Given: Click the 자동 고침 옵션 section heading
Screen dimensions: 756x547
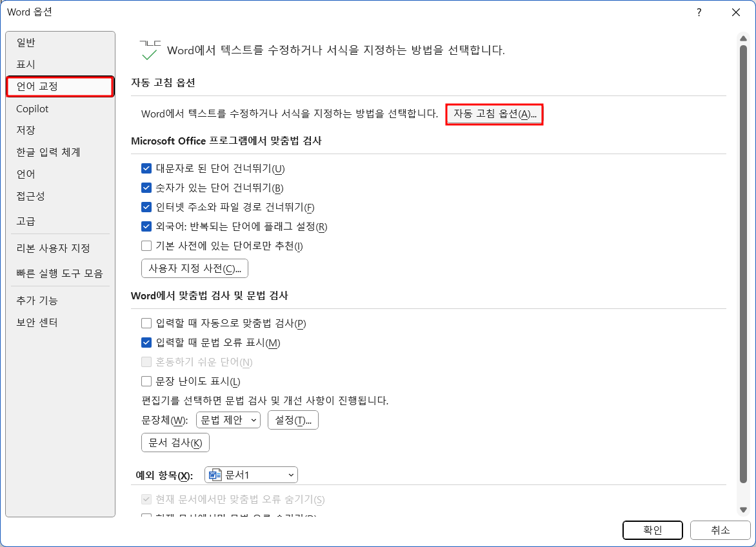Looking at the screenshot, I should pyautogui.click(x=163, y=83).
